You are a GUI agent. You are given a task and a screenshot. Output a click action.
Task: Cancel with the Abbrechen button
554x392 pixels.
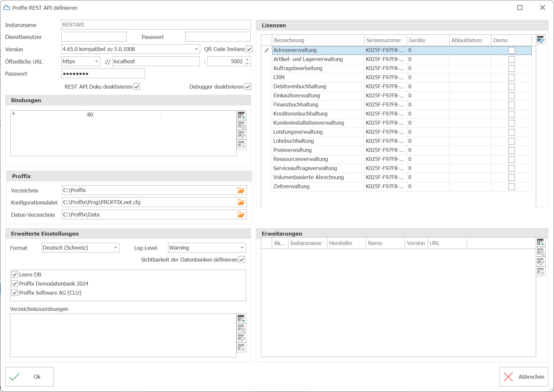coord(524,377)
